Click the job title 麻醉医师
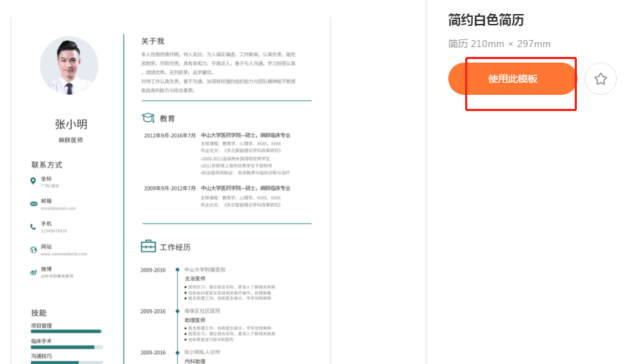 pyautogui.click(x=70, y=140)
